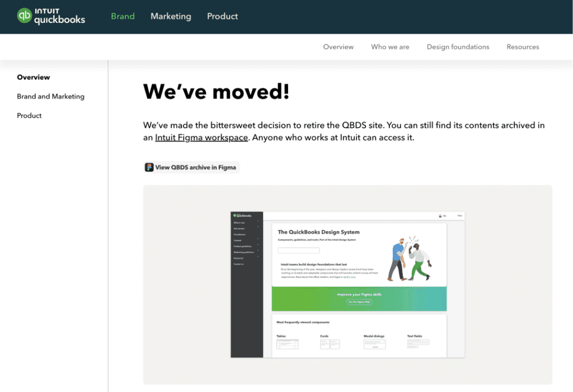Screen dimensions: 573x392
Task: Click the "Me" avatar icon in the preview screenshot
Action: pos(440,216)
